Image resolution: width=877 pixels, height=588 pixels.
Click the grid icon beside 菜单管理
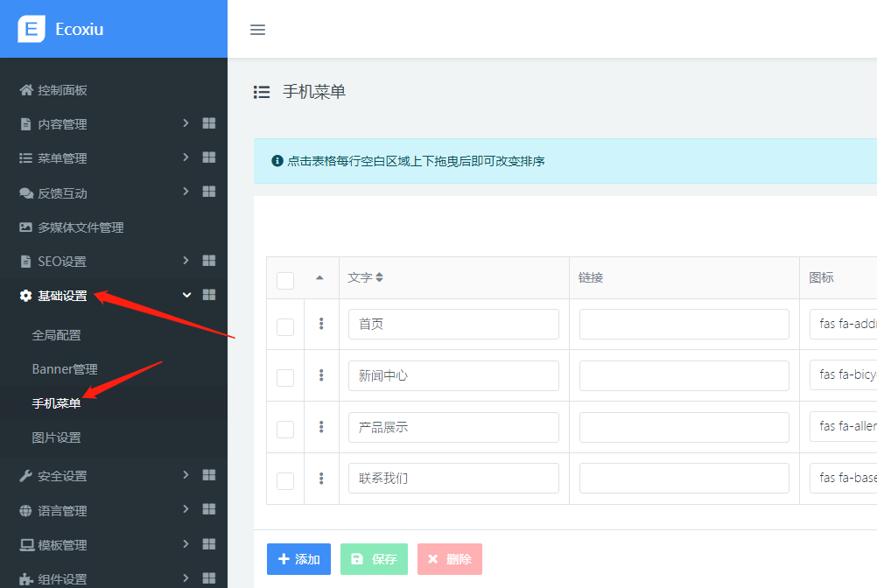(x=209, y=157)
